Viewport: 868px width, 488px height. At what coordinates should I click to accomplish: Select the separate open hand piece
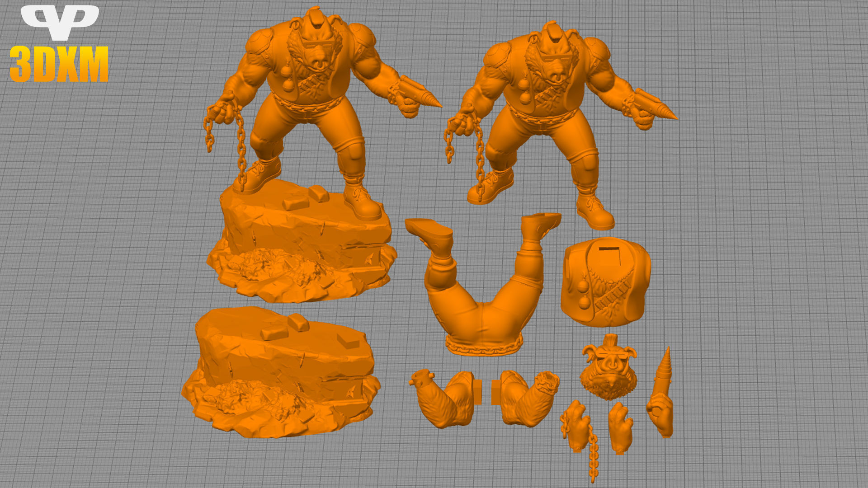620,428
